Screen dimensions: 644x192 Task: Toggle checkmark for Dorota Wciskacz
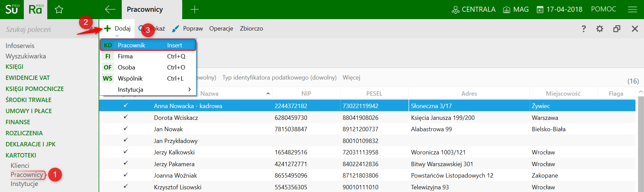coord(125,117)
